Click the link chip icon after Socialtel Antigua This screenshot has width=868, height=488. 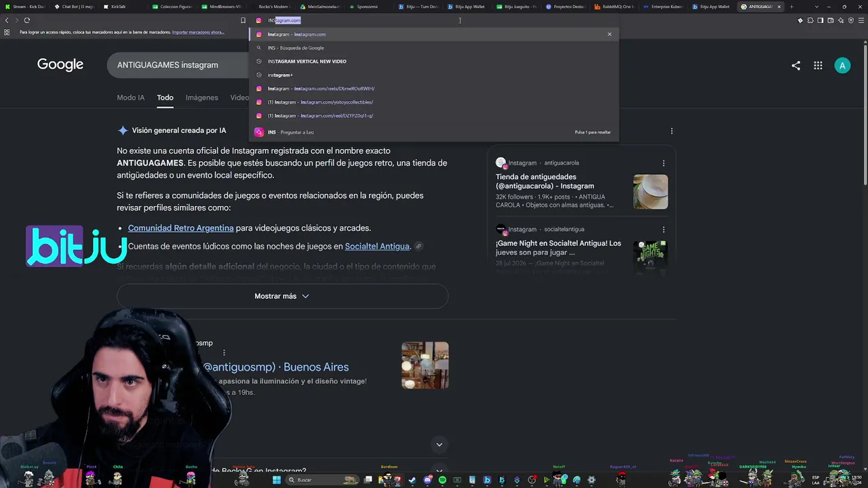418,246
